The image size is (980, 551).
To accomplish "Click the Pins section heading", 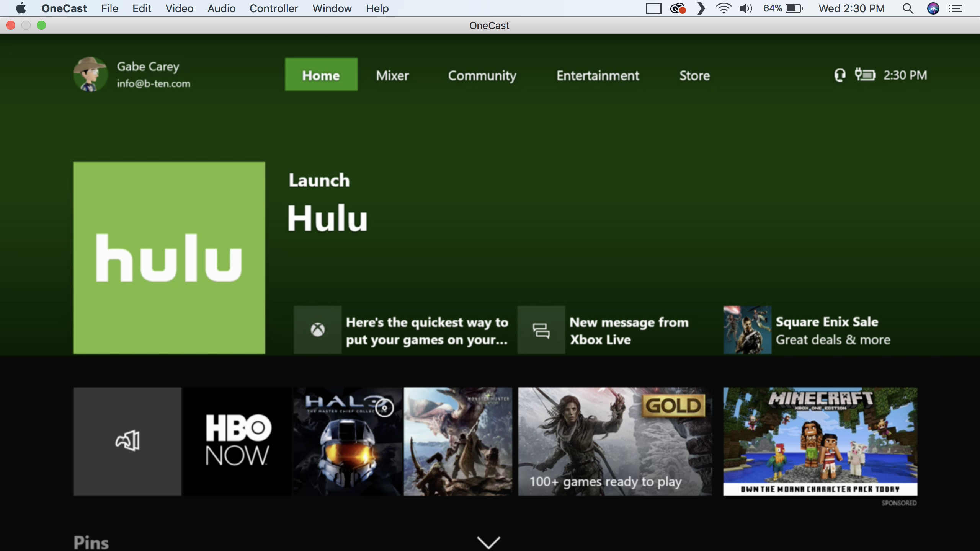I will [91, 543].
